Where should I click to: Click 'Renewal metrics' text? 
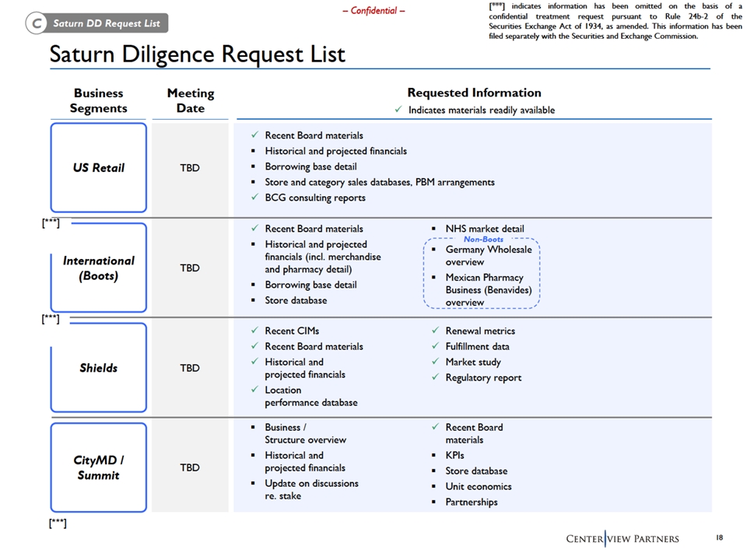(480, 331)
